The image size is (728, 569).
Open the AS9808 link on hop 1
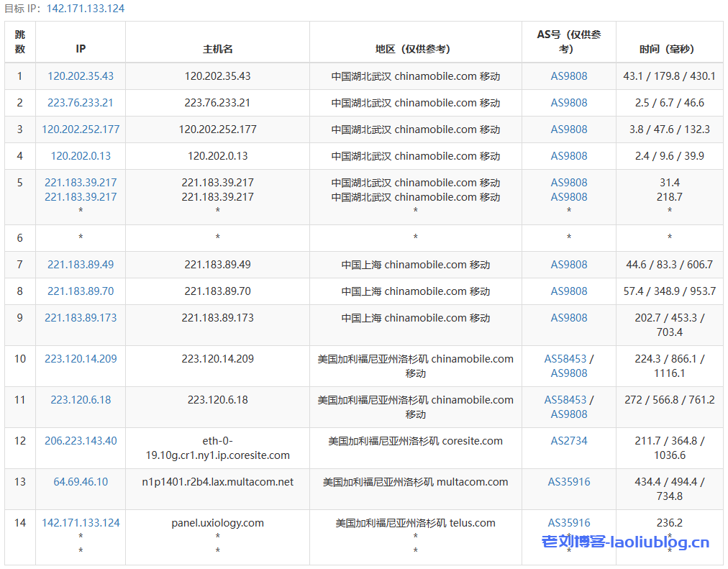point(568,76)
